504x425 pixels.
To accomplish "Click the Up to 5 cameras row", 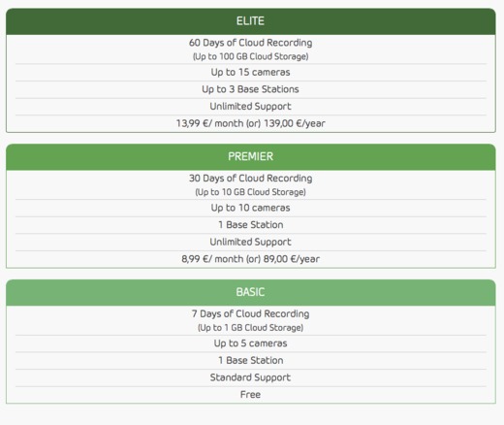I will click(x=251, y=343).
